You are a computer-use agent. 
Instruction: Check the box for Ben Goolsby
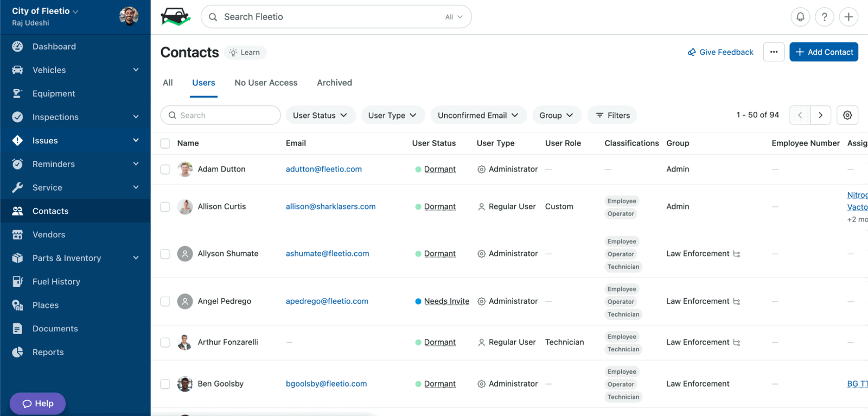click(x=165, y=384)
